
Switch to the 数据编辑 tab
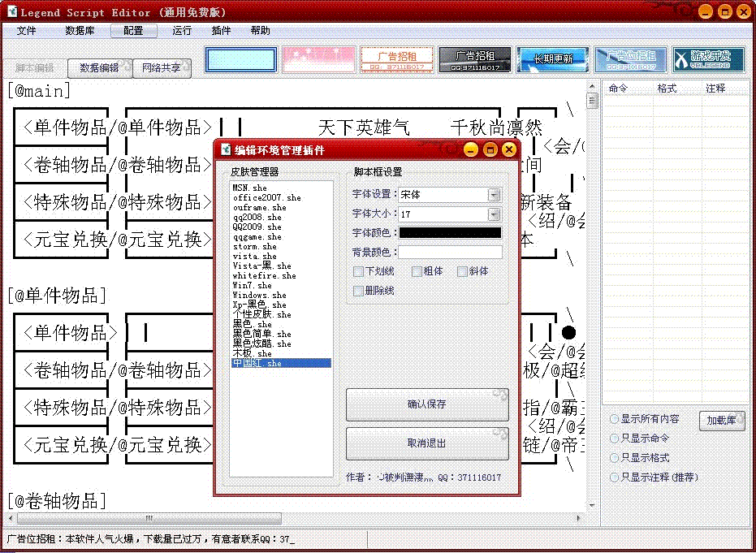point(99,68)
